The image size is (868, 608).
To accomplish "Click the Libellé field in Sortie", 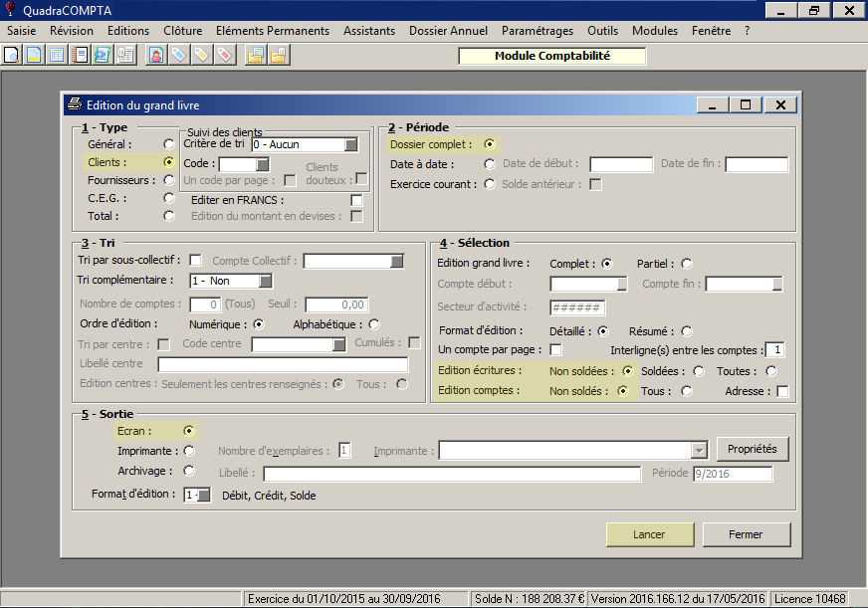I will 452,474.
